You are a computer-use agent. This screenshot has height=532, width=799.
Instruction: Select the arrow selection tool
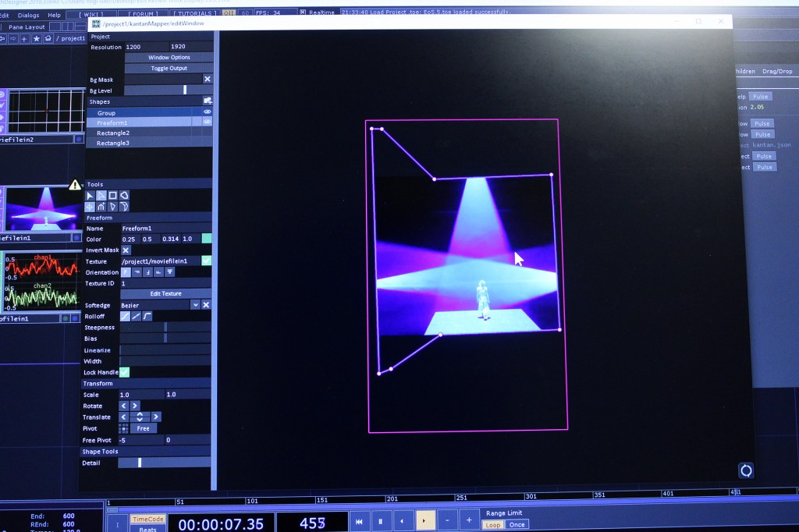(x=90, y=196)
